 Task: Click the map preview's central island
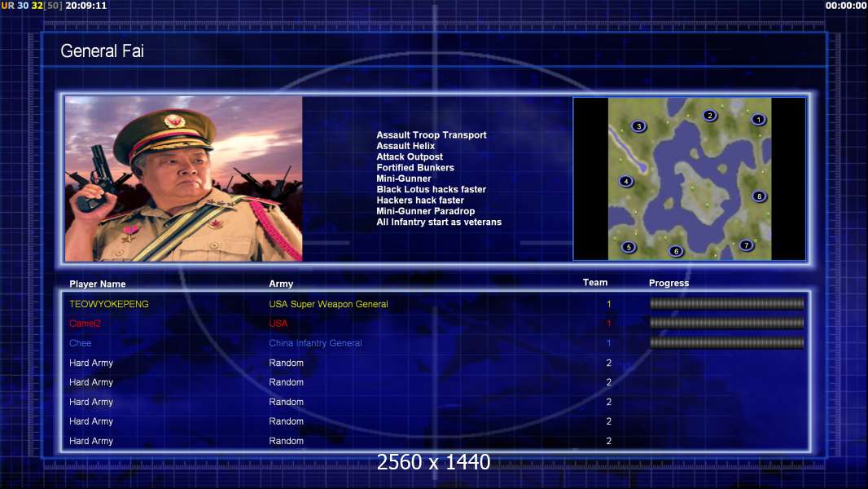pyautogui.click(x=701, y=194)
